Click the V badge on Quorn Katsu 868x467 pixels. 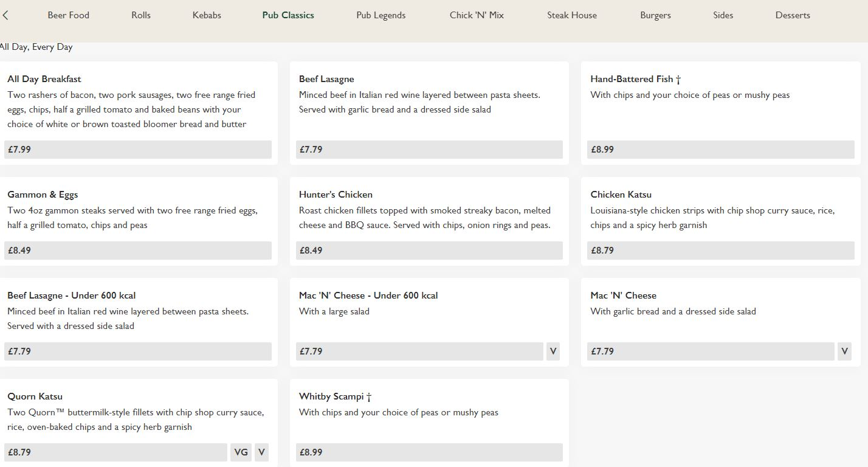coord(261,452)
